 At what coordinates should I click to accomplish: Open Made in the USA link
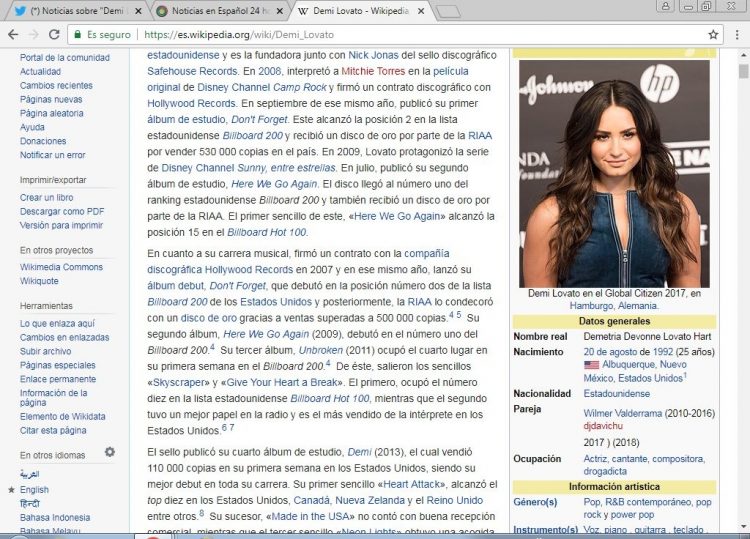[310, 517]
